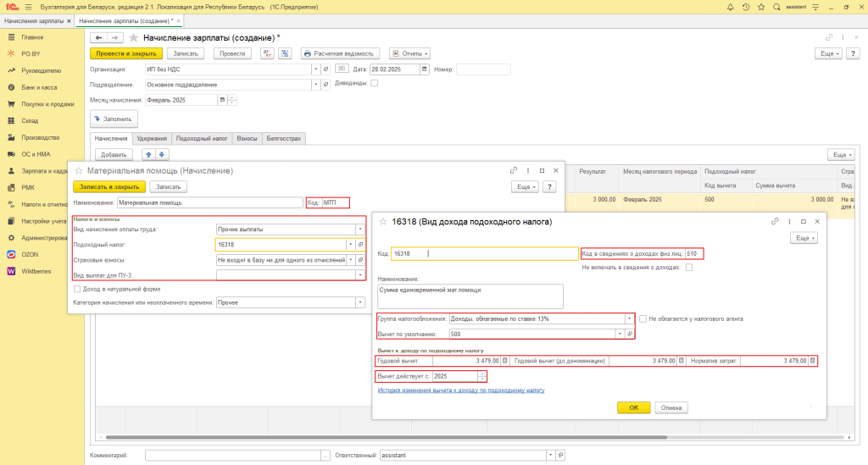The image size is (868, 465).
Task: Click Записать и закрыть in Материальная помощь
Action: click(109, 187)
